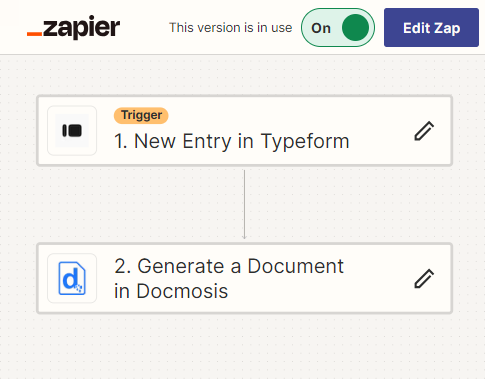Click "This version is in use" status text
485x379 pixels.
231,28
